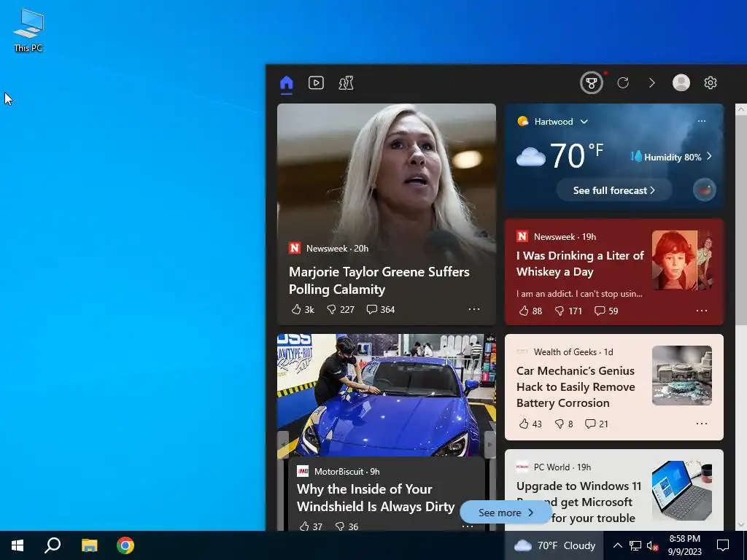Like the MotorBiscuit windshield story

(311, 526)
